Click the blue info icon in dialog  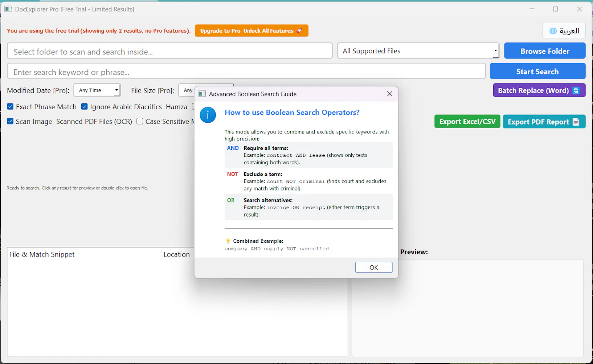pos(208,115)
